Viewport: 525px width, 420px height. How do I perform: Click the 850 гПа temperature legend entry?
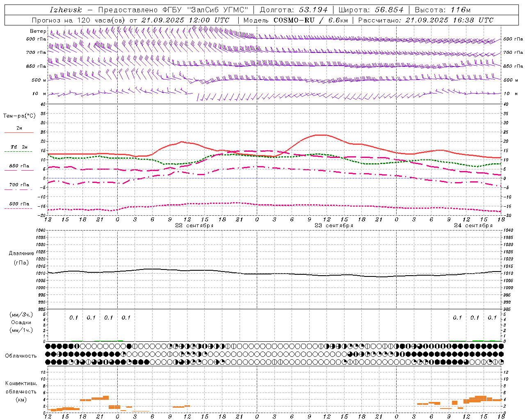(19, 166)
